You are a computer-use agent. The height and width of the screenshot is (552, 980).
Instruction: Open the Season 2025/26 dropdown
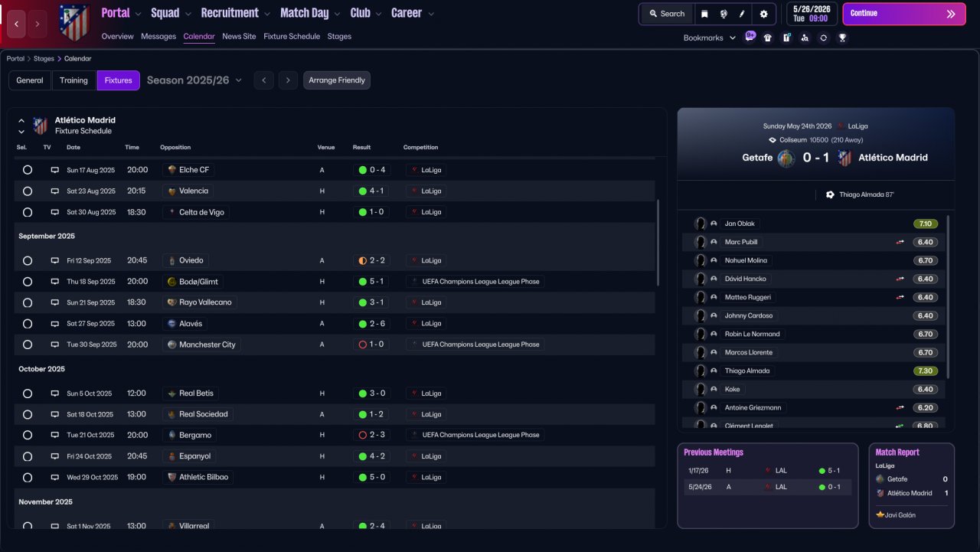tap(194, 80)
